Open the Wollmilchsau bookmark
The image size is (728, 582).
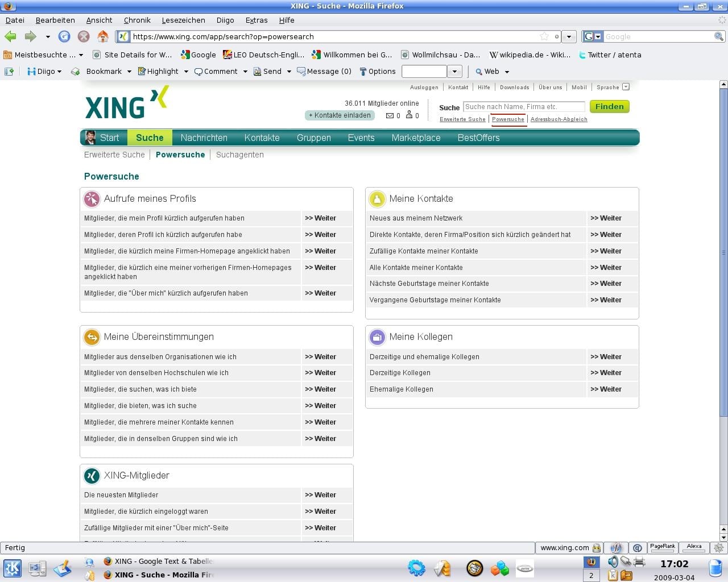[441, 55]
